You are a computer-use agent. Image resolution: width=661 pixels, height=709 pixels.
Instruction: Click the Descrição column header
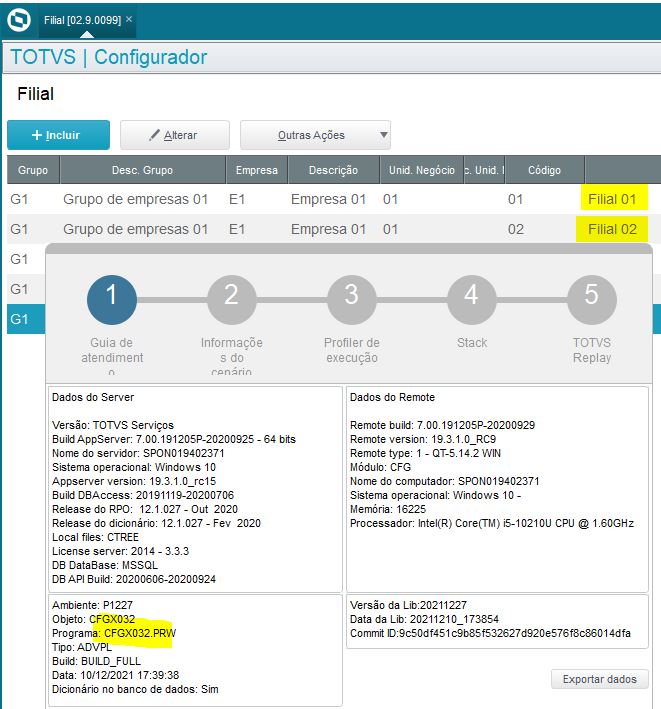click(333, 170)
